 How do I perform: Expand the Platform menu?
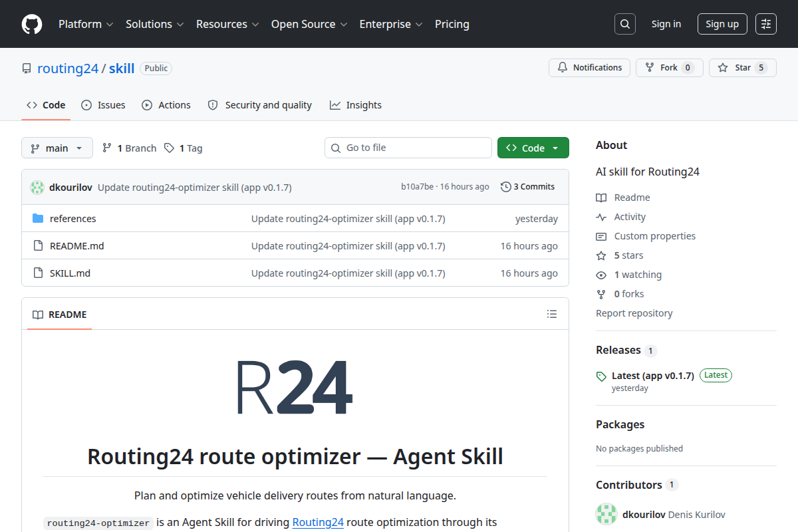tap(86, 24)
